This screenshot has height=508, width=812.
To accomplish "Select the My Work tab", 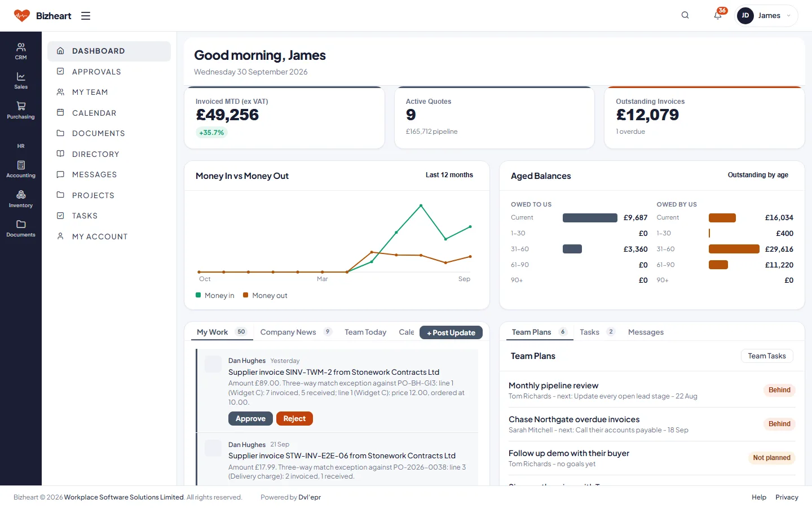I will click(222, 332).
